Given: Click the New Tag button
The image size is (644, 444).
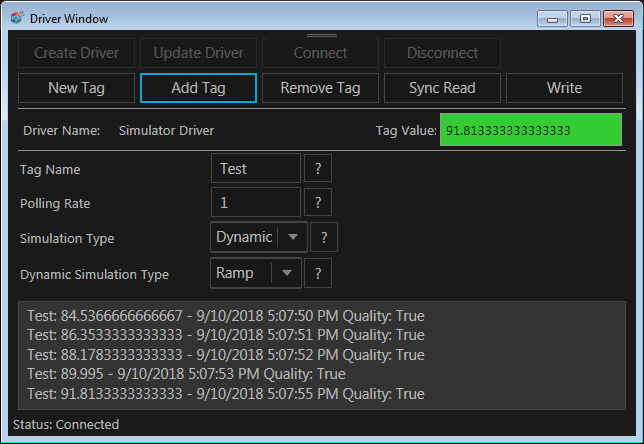Looking at the screenshot, I should pos(76,88).
